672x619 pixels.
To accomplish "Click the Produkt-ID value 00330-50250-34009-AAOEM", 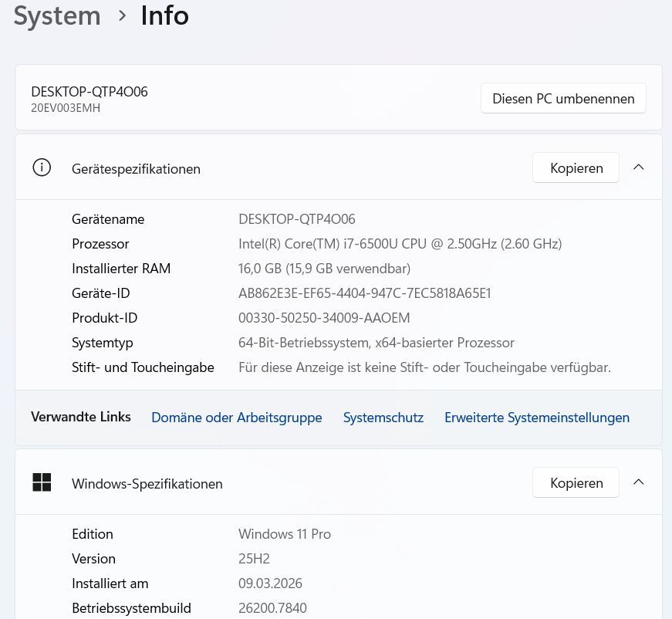I will (x=324, y=318).
